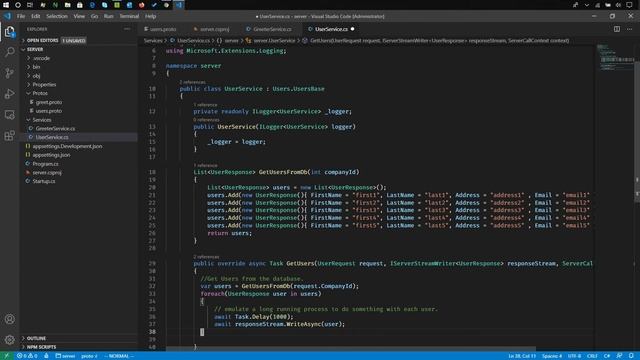Open editor More Actions ellipsis
This screenshot has width=640, height=360.
pos(629,29)
